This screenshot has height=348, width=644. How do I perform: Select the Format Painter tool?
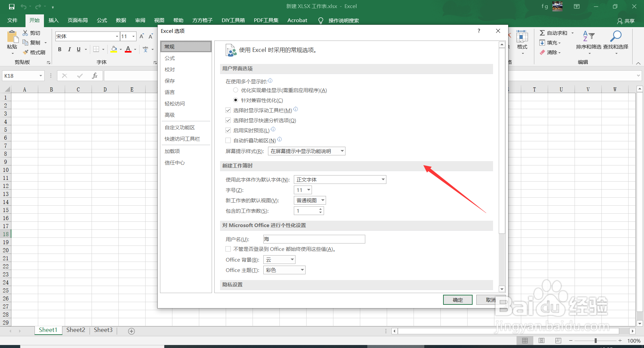[x=34, y=52]
